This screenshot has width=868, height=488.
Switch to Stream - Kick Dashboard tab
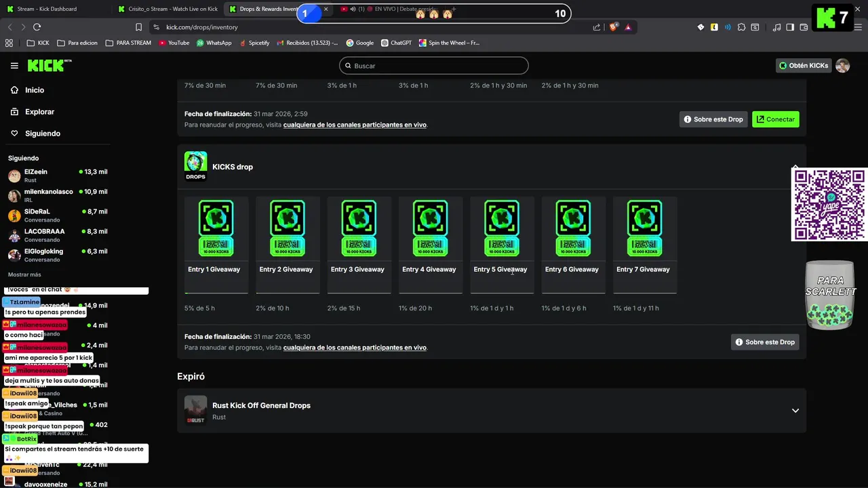(54, 9)
